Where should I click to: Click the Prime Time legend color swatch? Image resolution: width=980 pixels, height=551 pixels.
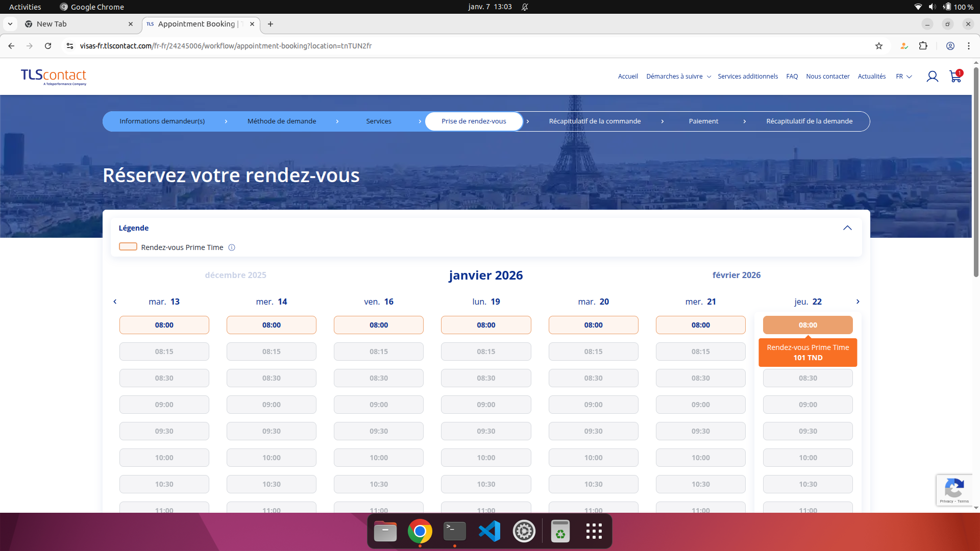[x=128, y=247]
